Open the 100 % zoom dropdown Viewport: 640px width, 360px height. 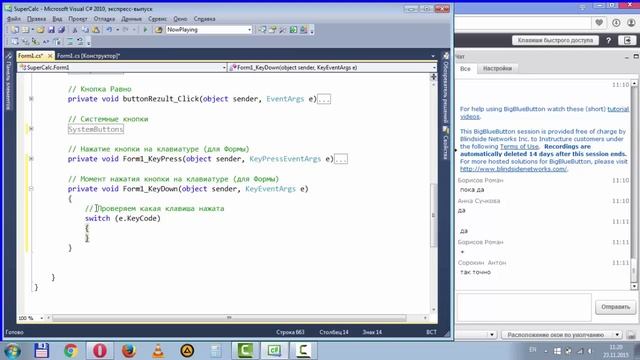41,318
